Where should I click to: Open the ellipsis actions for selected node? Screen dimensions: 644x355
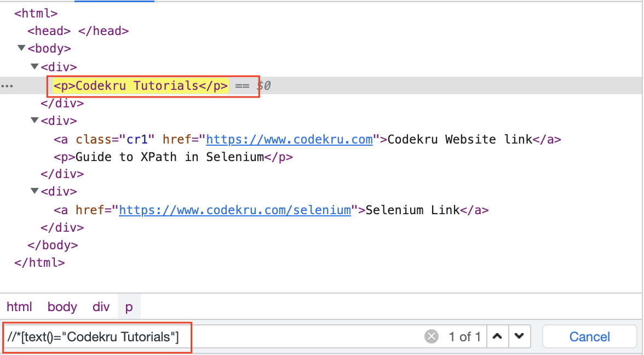point(7,86)
